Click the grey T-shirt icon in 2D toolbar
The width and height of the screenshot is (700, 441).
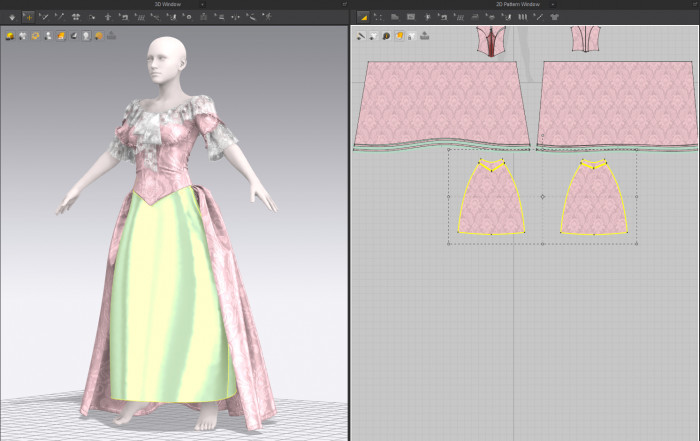tap(554, 17)
